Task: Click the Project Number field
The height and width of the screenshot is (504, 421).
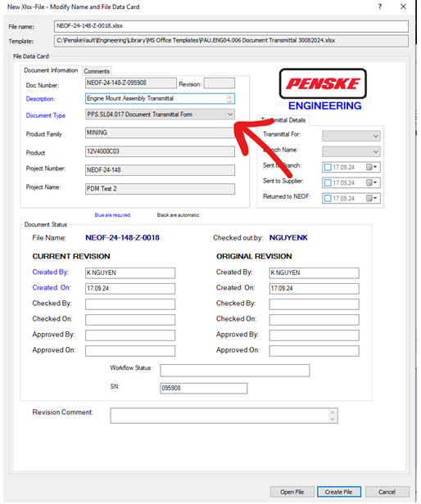Action: [160, 170]
